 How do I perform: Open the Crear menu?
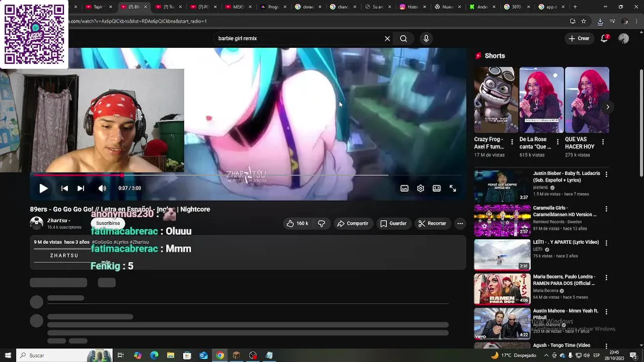point(579,38)
